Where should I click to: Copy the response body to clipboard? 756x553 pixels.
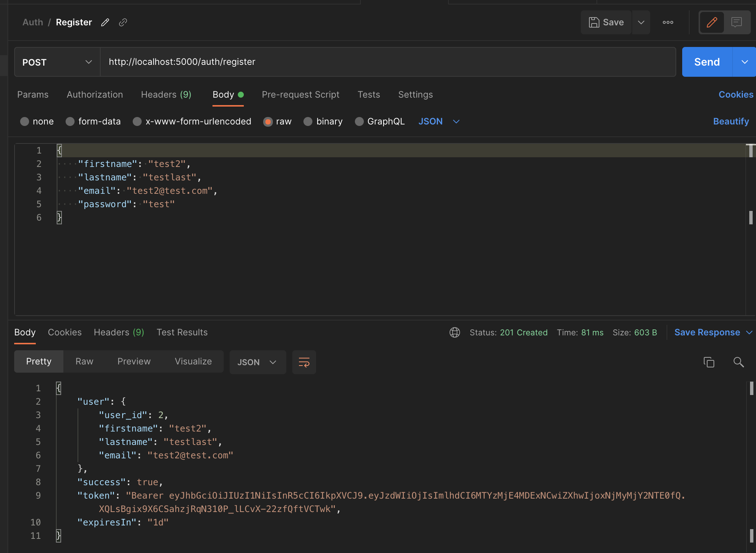pyautogui.click(x=709, y=362)
